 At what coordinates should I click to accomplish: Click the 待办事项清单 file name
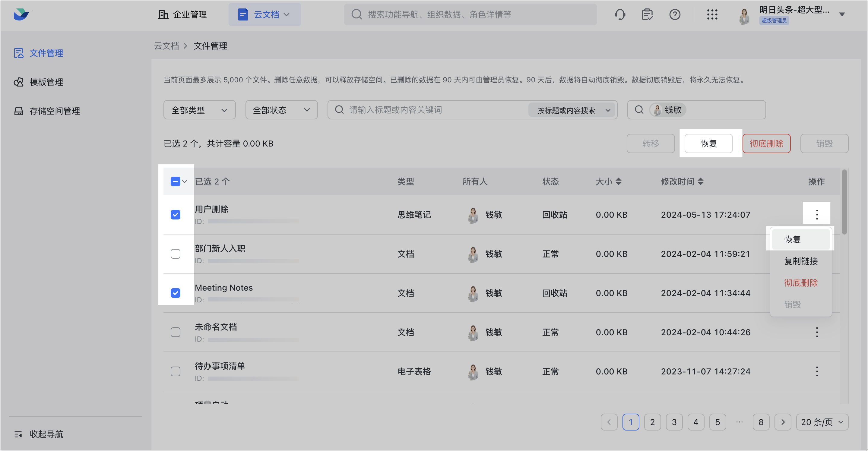point(220,366)
